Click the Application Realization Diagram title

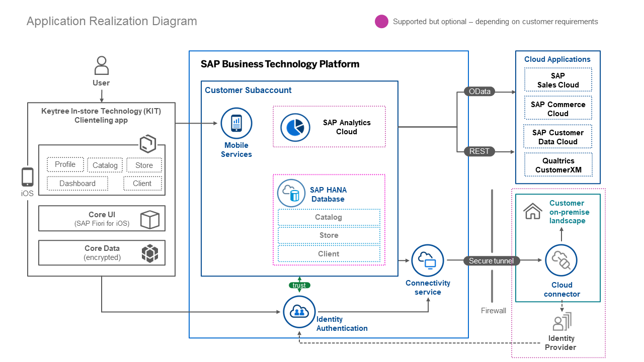(x=112, y=21)
